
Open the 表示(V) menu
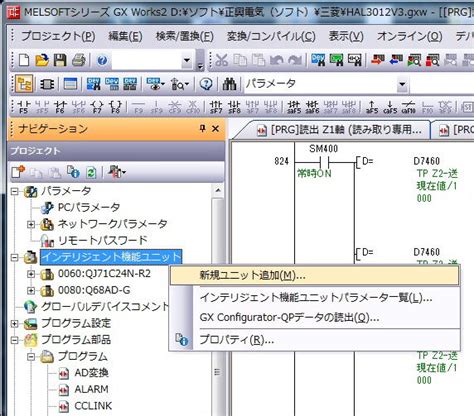point(346,36)
